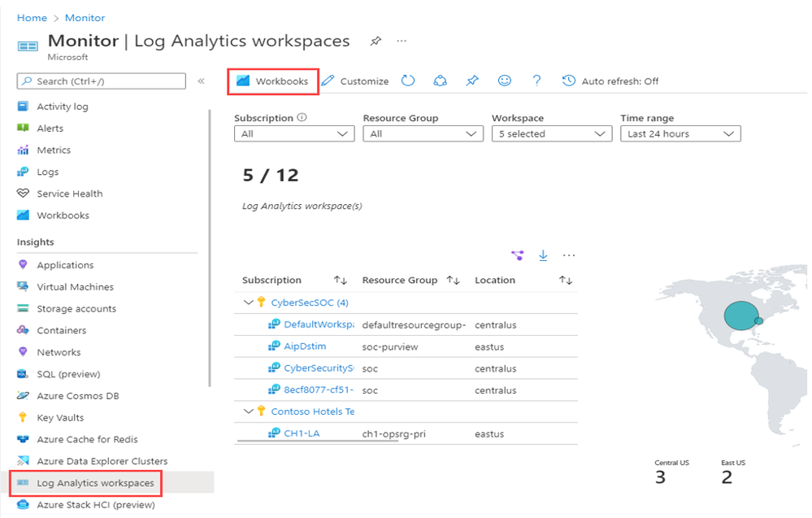Toggle Auto refresh: Off setting
This screenshot has height=518, width=812.
coord(610,81)
